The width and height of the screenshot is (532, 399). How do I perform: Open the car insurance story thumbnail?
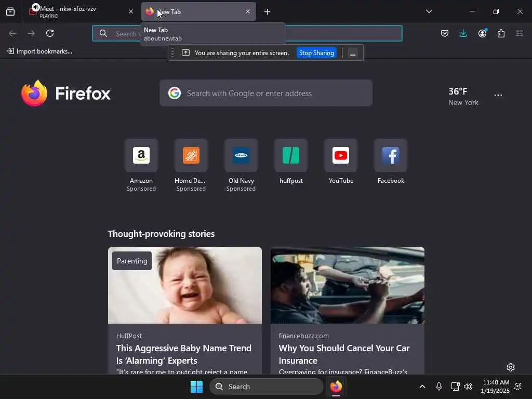coord(348,285)
